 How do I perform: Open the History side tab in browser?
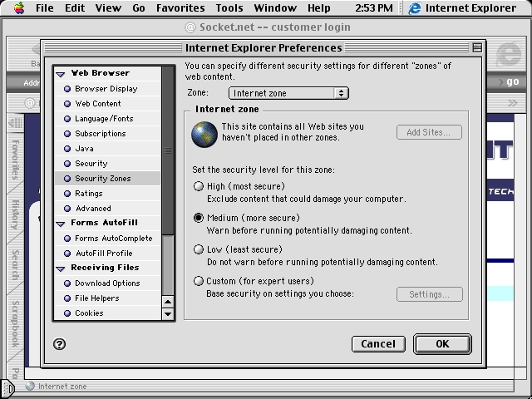tap(15, 214)
